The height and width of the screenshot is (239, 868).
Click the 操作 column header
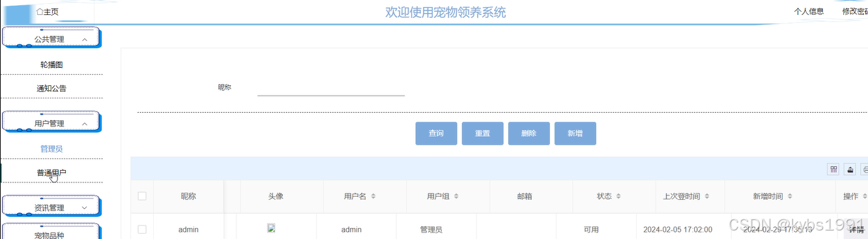click(851, 196)
